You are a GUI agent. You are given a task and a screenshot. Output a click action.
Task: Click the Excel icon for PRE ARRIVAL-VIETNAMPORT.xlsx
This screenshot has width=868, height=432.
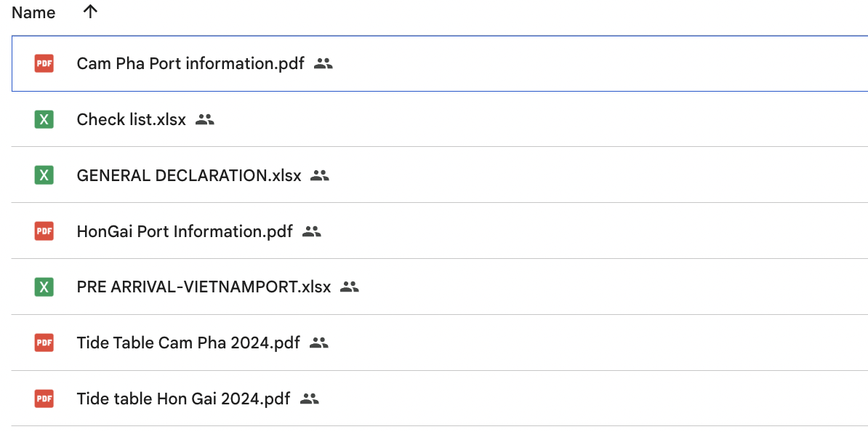[44, 287]
